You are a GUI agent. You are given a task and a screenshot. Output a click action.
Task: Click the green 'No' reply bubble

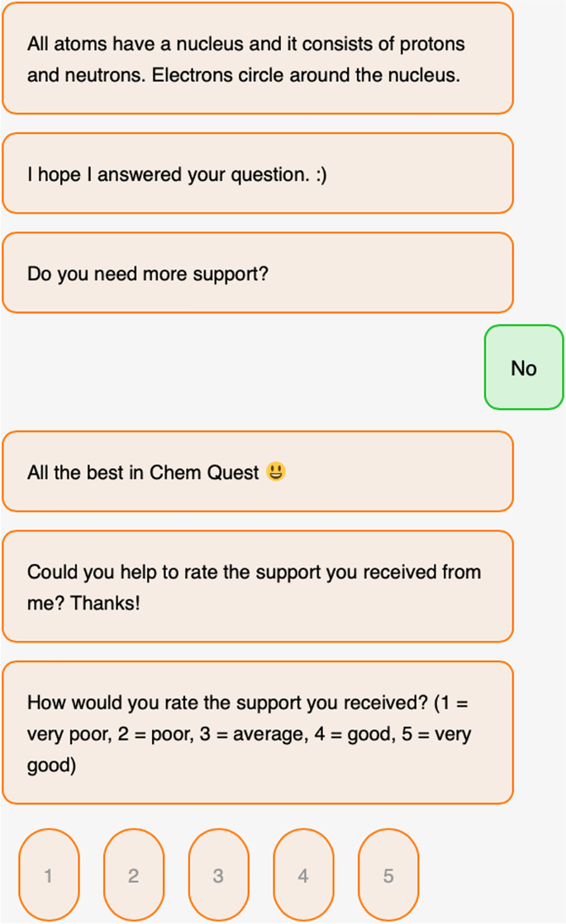point(524,368)
